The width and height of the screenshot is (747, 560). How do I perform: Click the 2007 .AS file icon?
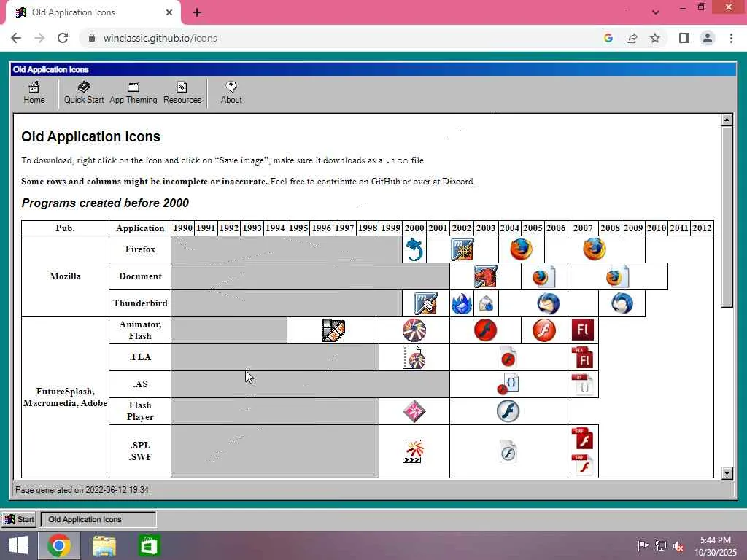point(583,385)
